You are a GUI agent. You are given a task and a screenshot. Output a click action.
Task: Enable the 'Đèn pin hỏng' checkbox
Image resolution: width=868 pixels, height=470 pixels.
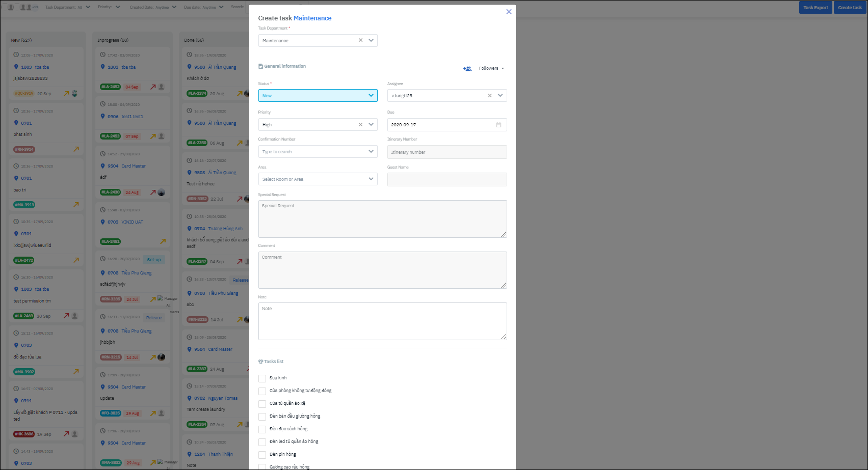pyautogui.click(x=262, y=455)
